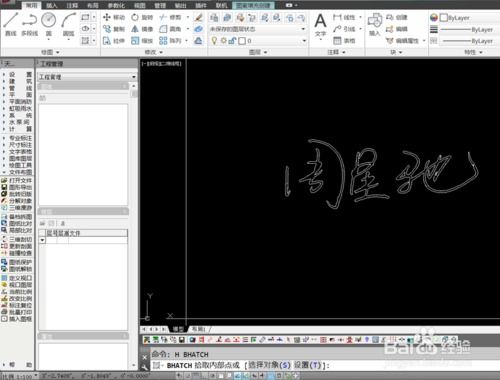The image size is (500, 380).
Task: Click the Create block (创建) icon
Action: tap(397, 17)
